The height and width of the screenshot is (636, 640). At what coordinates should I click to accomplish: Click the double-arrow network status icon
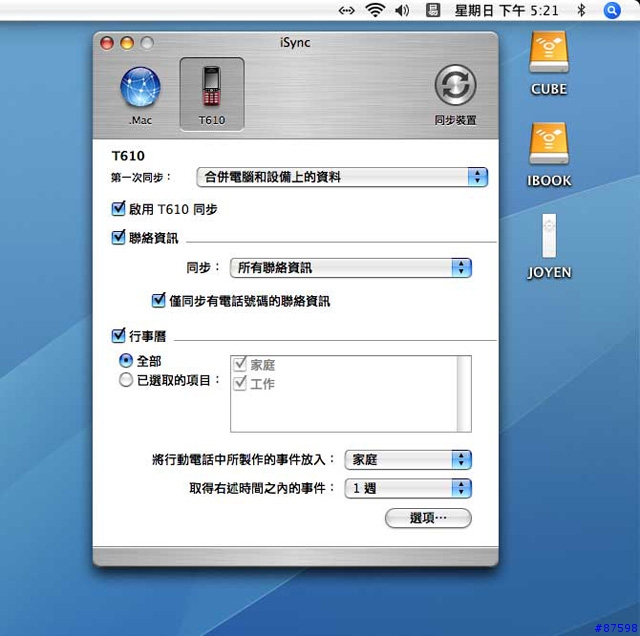click(x=347, y=11)
